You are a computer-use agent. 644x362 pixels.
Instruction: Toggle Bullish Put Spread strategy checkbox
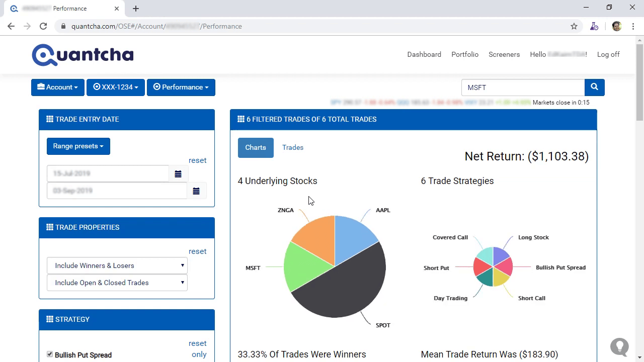click(50, 354)
